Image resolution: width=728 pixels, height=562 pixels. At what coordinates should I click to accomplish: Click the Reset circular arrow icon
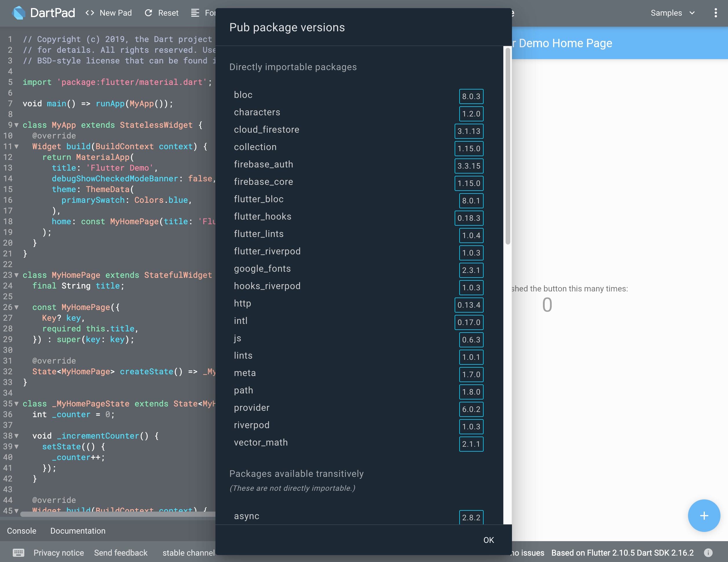(x=148, y=13)
